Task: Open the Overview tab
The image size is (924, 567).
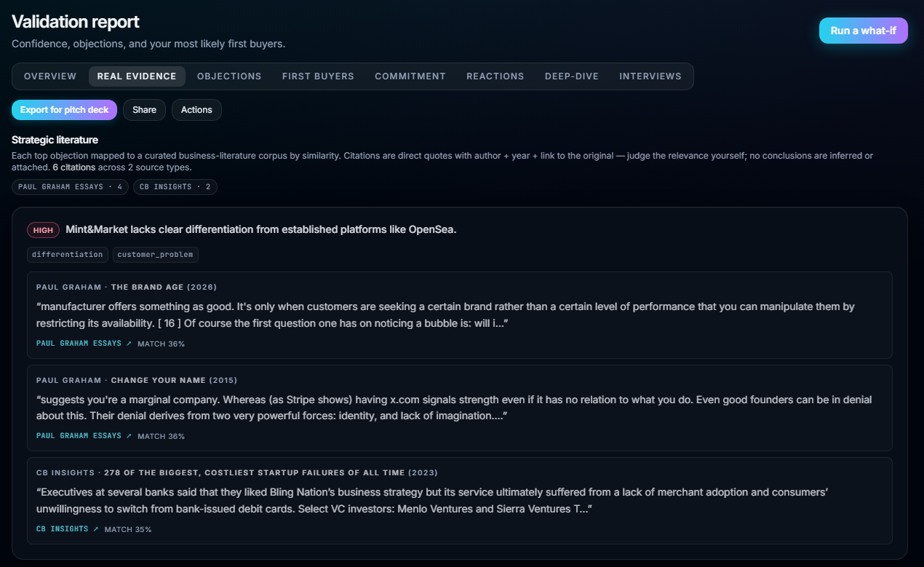Action: click(50, 76)
